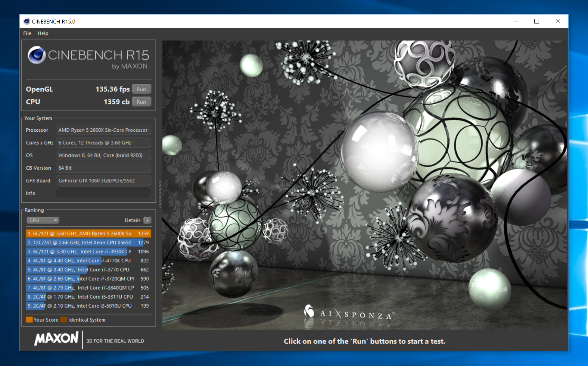
Task: Run the CPU benchmark
Action: 141,102
